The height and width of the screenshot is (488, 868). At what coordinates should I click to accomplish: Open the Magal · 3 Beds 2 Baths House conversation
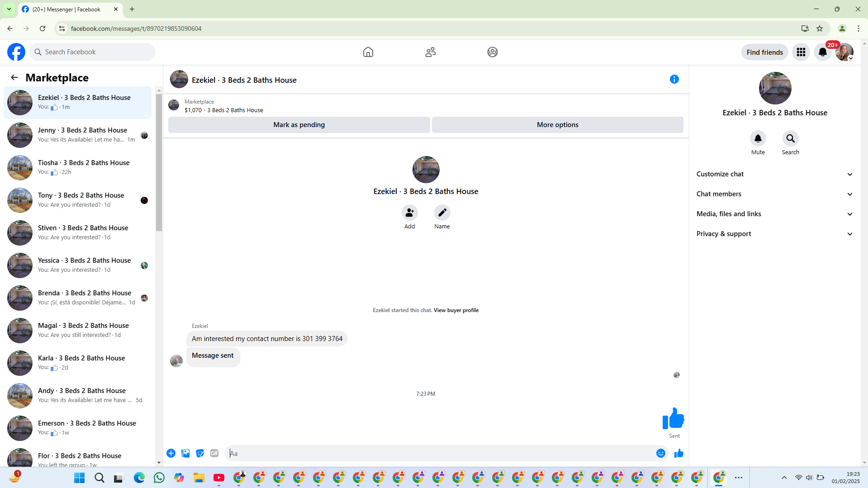tap(78, 331)
